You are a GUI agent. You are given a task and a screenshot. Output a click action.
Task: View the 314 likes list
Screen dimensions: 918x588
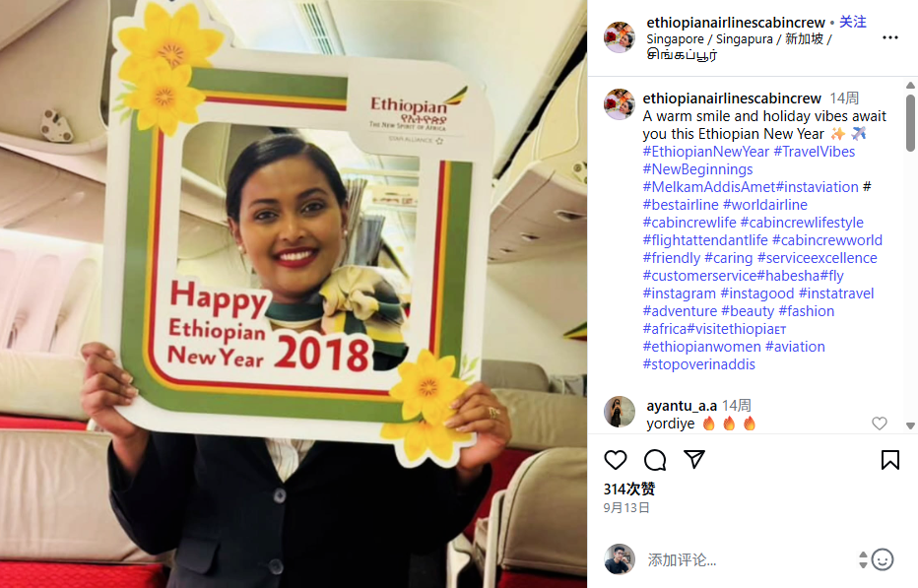[629, 490]
